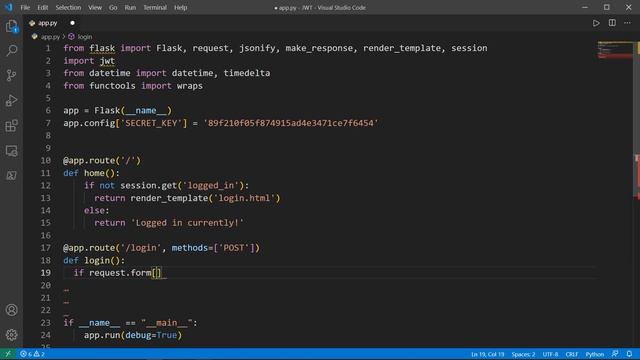This screenshot has width=640, height=360.
Task: Click 'render_template' on line 13
Action: tap(169, 198)
